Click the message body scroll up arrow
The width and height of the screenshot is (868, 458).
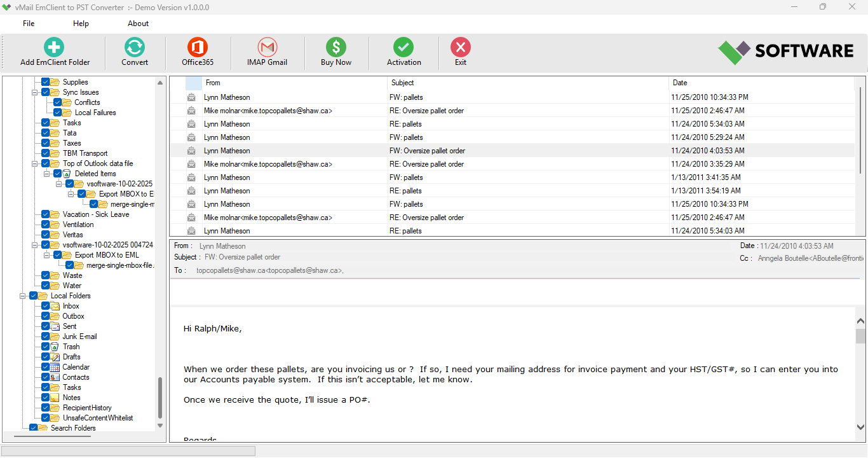point(861,323)
